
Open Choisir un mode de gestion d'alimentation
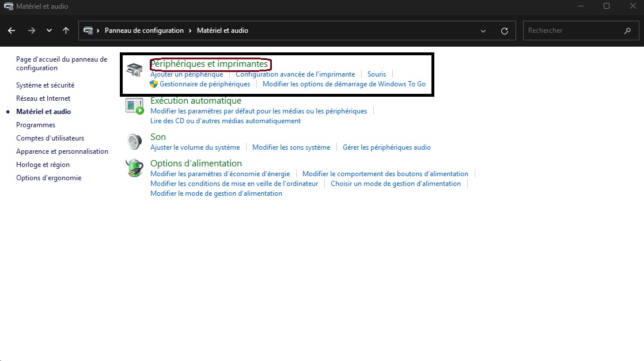[396, 184]
